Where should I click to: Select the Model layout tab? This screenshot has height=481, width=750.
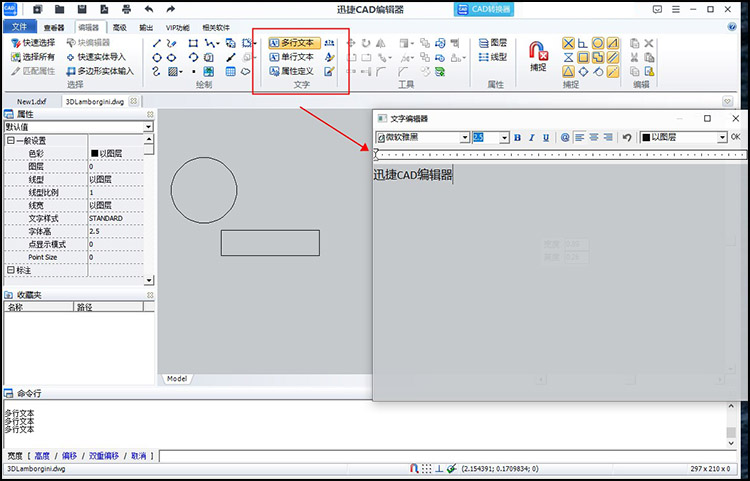pyautogui.click(x=176, y=378)
